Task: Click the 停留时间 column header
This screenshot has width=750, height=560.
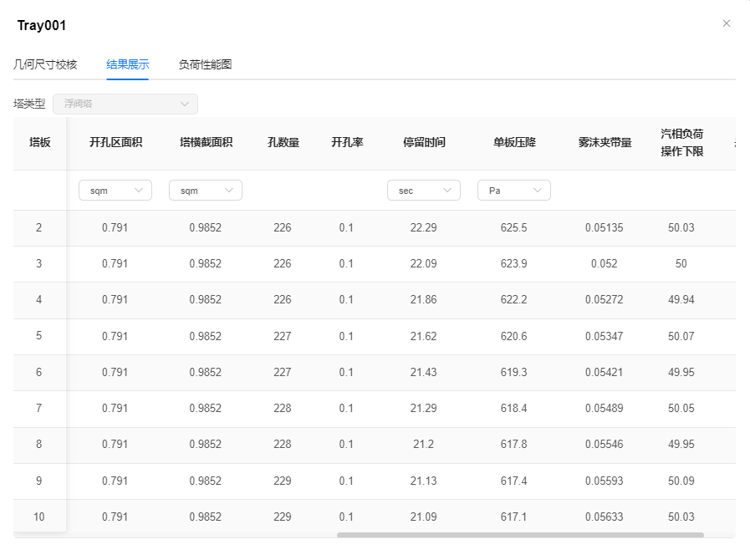Action: 424,143
